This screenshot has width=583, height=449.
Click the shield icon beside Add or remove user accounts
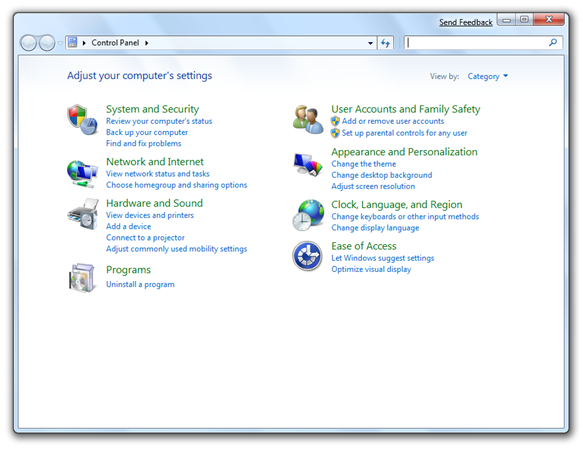tap(335, 121)
